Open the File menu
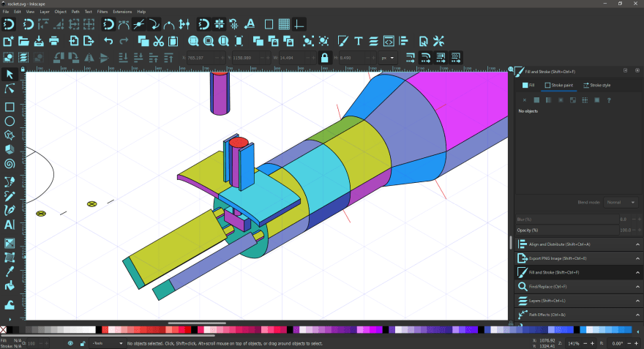644x349 pixels. pyautogui.click(x=6, y=12)
